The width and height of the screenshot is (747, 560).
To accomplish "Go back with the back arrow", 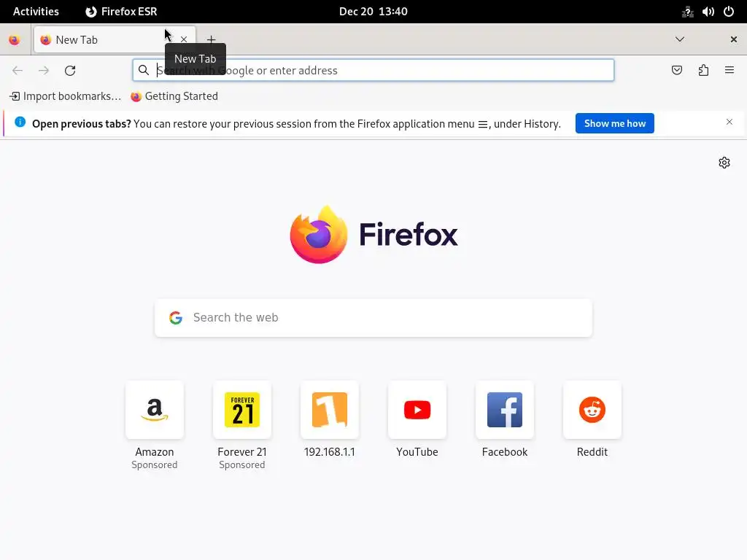I will (x=18, y=71).
